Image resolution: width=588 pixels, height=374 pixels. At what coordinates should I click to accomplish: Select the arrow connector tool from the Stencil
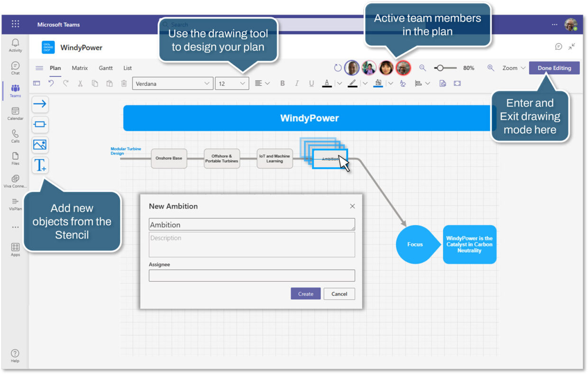click(x=39, y=104)
